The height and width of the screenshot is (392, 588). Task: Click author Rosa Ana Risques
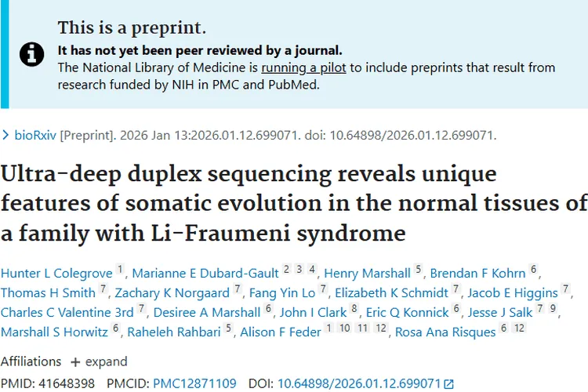click(x=445, y=332)
